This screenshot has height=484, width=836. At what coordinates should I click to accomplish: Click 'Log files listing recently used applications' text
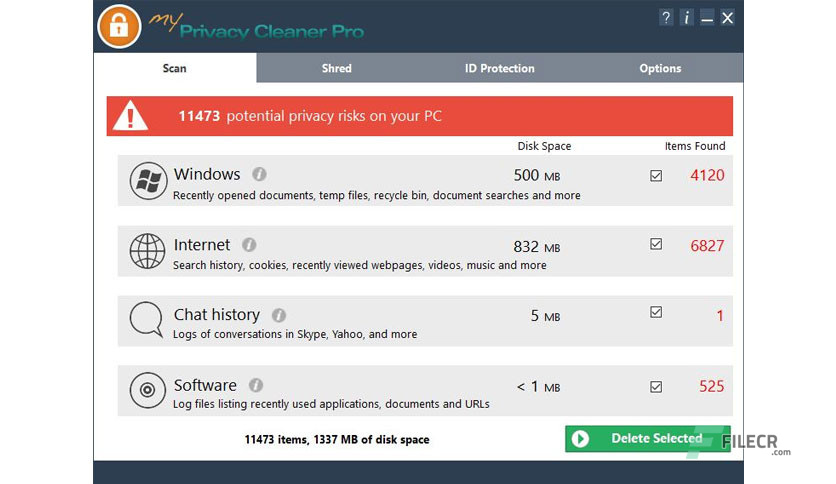[331, 404]
